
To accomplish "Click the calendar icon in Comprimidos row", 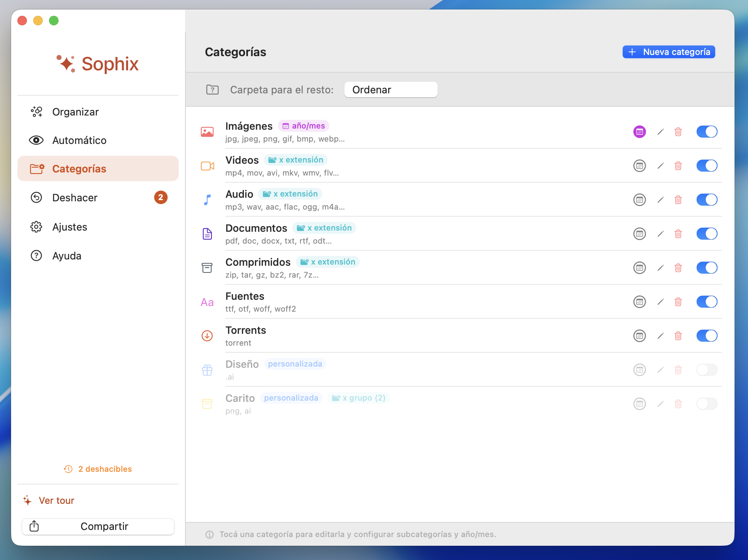I will (x=639, y=268).
